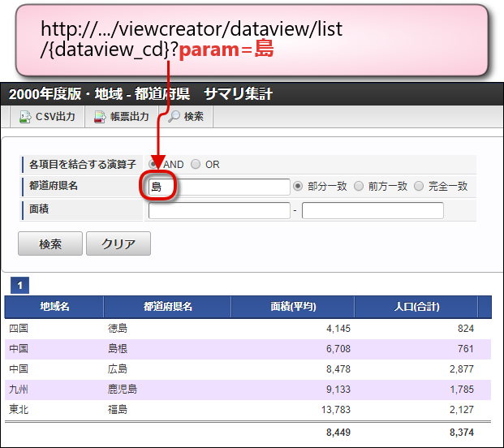Click the 四国 region cell
This screenshot has width=504, height=448.
tap(19, 329)
